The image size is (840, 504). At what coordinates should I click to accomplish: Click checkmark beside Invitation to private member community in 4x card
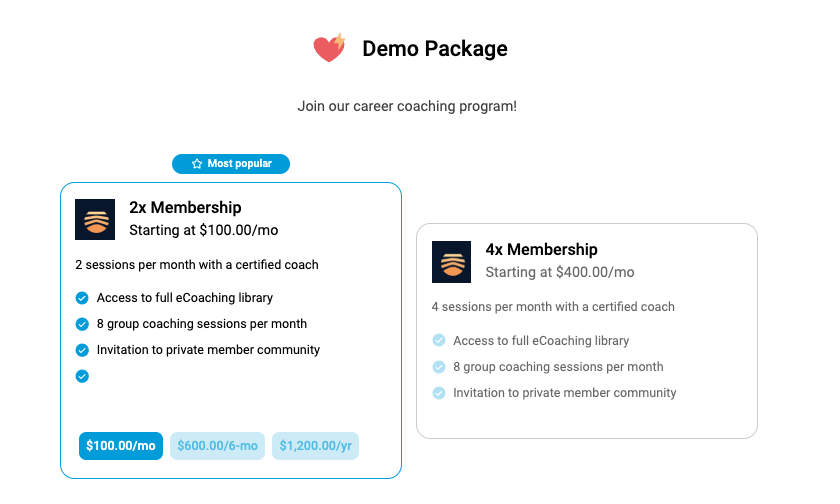pyautogui.click(x=439, y=393)
